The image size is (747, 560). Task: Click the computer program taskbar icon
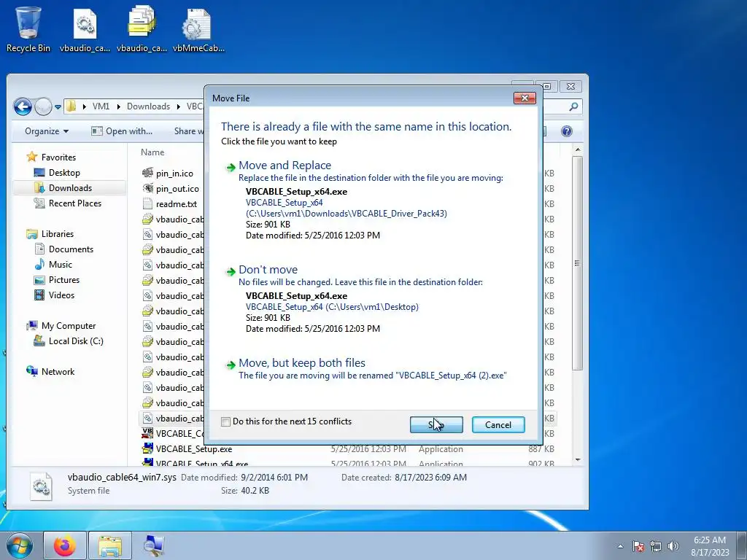point(155,545)
